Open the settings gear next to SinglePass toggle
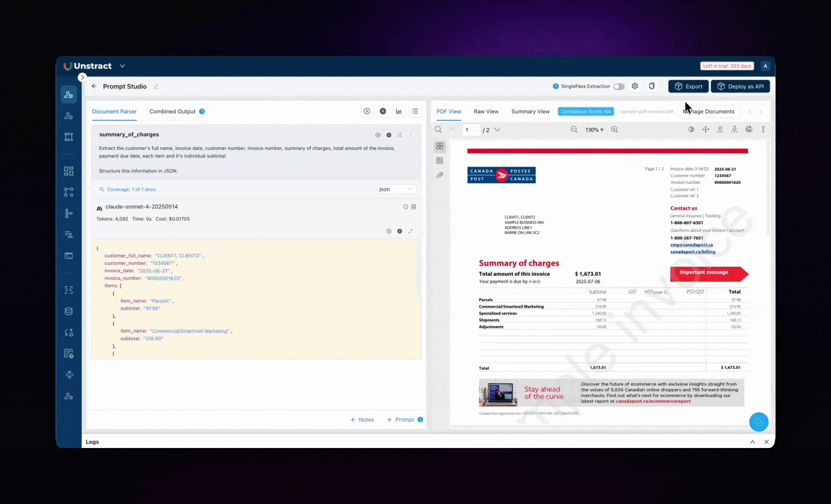The width and height of the screenshot is (831, 504). point(635,86)
